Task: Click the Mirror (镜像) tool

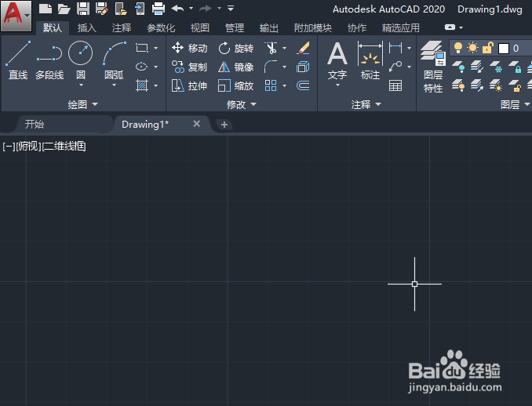Action: (x=235, y=67)
